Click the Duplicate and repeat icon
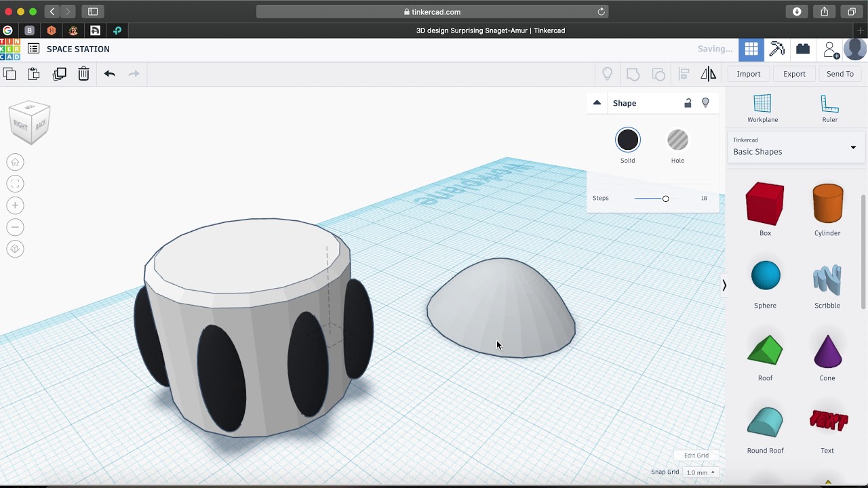This screenshot has width=868, height=488. pyautogui.click(x=60, y=74)
